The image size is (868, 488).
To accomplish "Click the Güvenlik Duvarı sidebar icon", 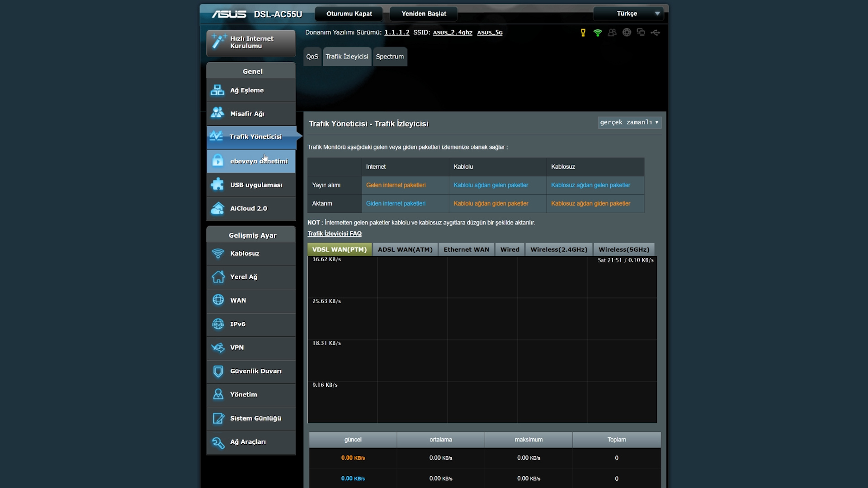I will [217, 371].
